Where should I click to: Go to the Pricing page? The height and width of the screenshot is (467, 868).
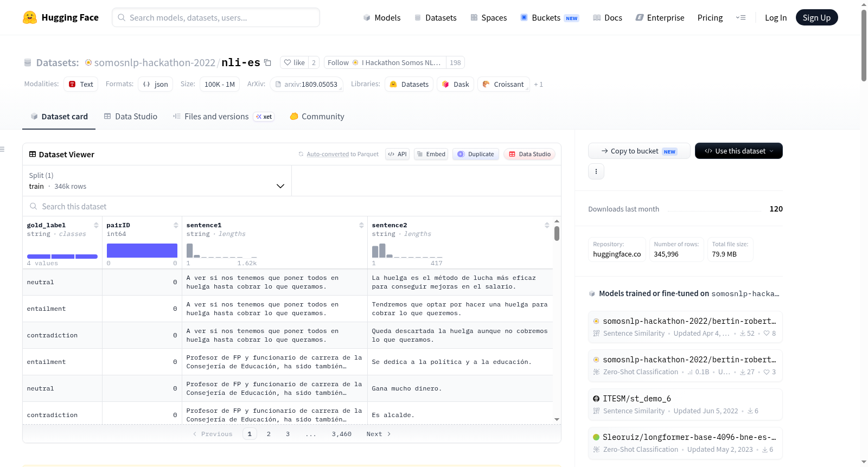(x=710, y=17)
